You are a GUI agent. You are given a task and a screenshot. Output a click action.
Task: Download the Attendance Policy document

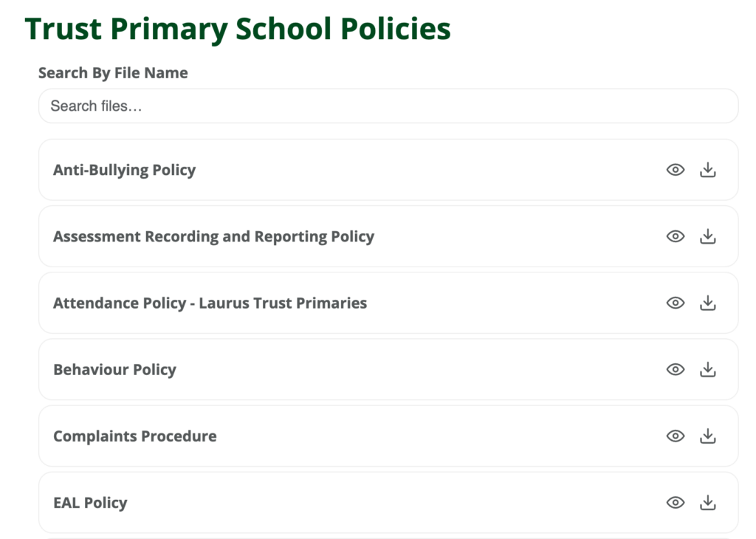(x=707, y=303)
